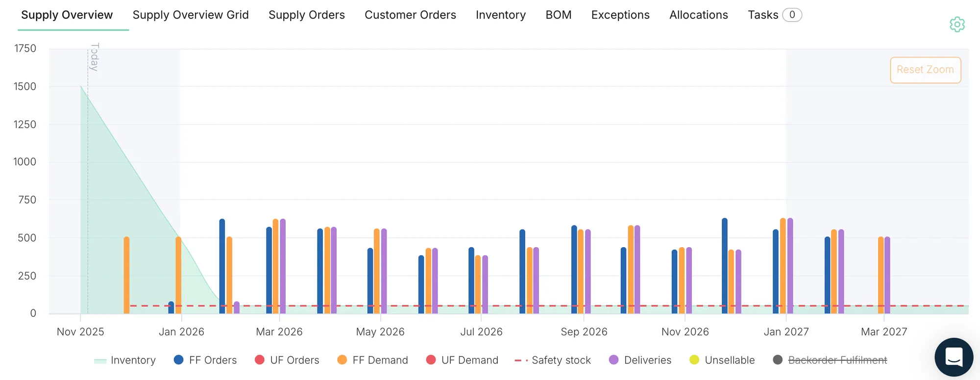Open the chart settings gear icon

point(957,25)
